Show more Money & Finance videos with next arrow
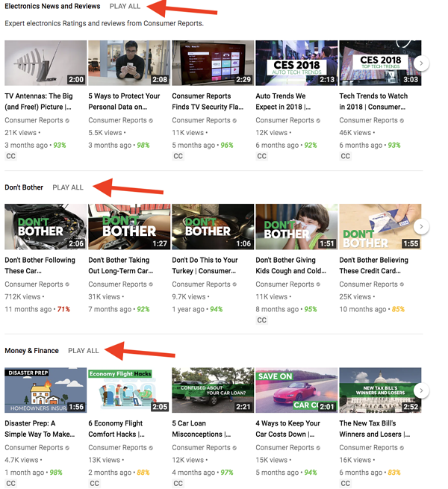The width and height of the screenshot is (448, 489). [x=421, y=390]
